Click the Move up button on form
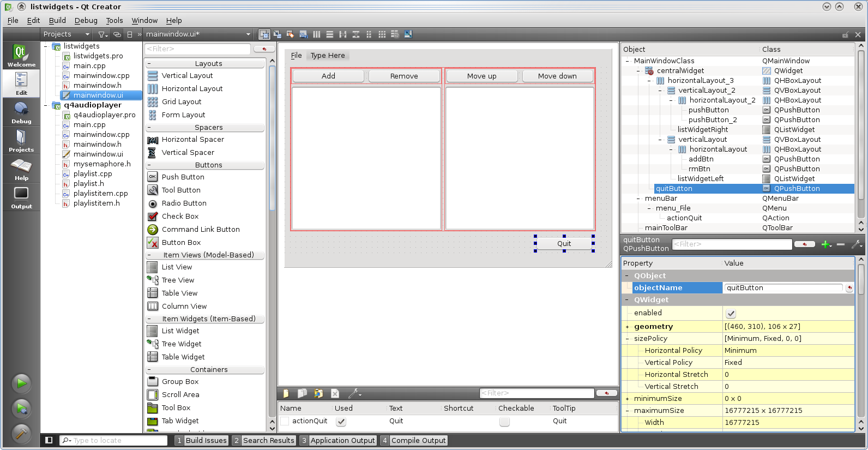Image resolution: width=868 pixels, height=450 pixels. [x=481, y=76]
